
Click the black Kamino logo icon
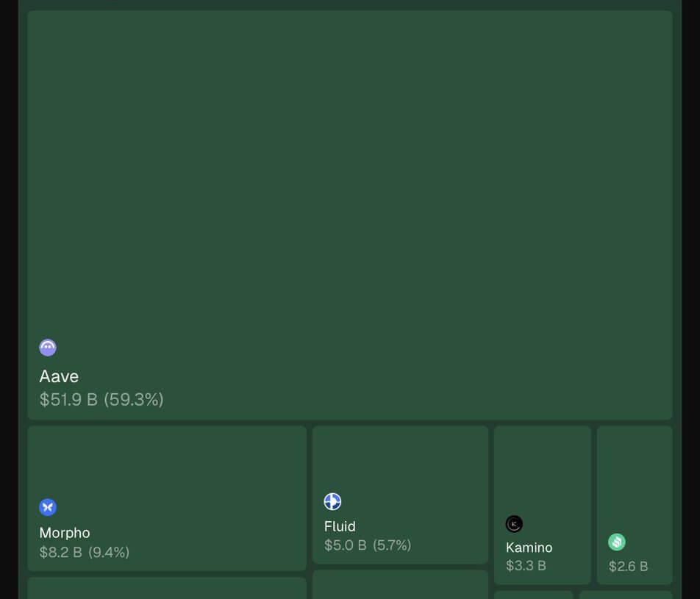[514, 524]
